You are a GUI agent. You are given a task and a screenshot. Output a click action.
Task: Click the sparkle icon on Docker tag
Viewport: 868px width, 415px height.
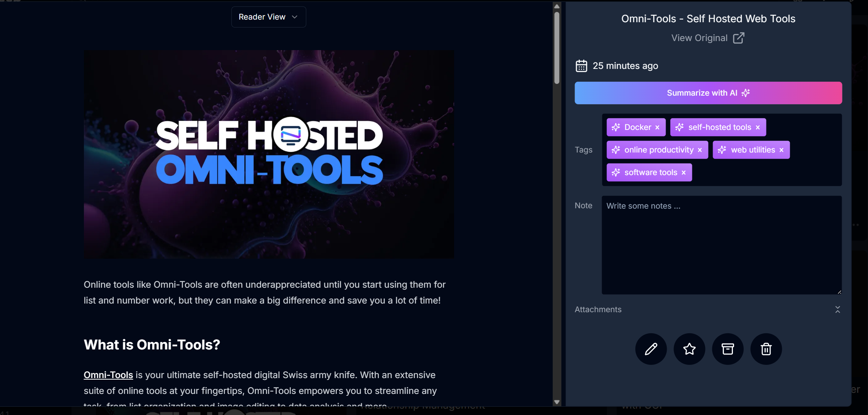[x=616, y=127]
